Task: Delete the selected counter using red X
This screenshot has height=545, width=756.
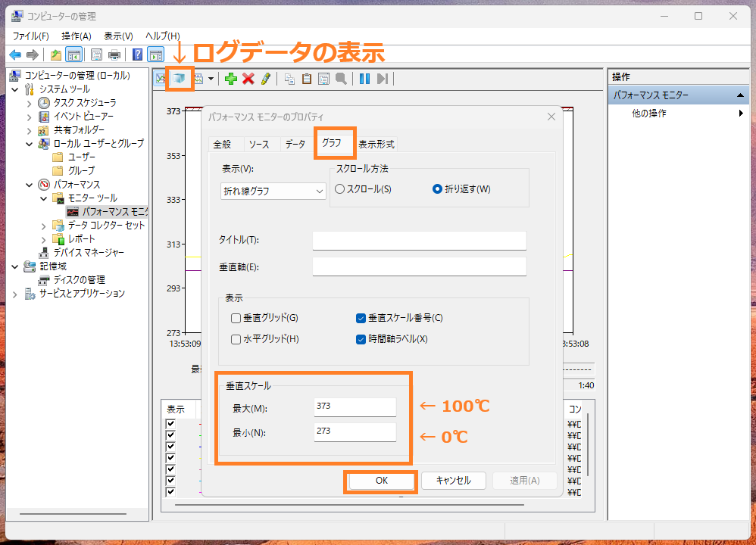Action: point(248,78)
